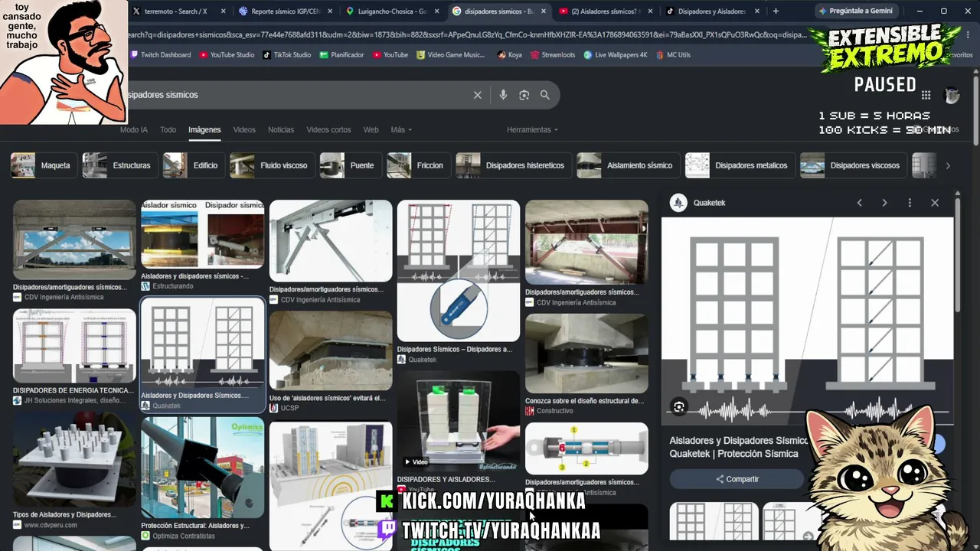
Task: Filter images by the Estructuras chip
Action: [119, 165]
